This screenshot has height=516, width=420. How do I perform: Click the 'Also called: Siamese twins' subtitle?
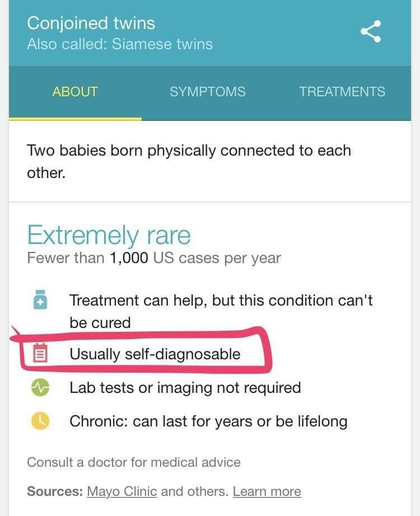(x=120, y=44)
